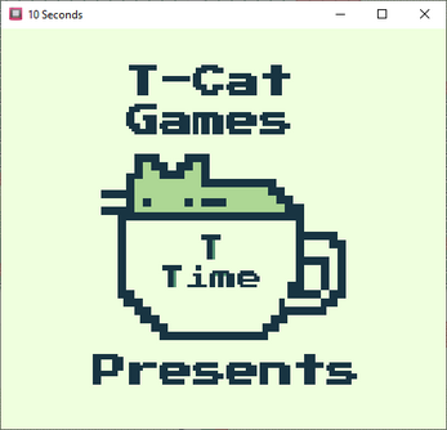Click the "Presents" text
Screen dimensions: 447x430
224,369
